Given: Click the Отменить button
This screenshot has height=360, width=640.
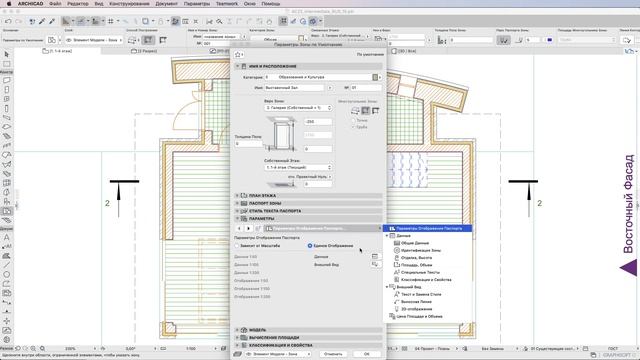Looking at the screenshot, I should 333,354.
